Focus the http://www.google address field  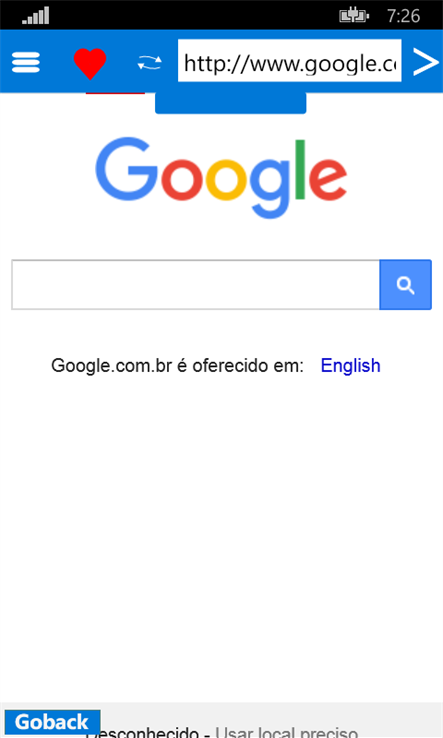290,61
